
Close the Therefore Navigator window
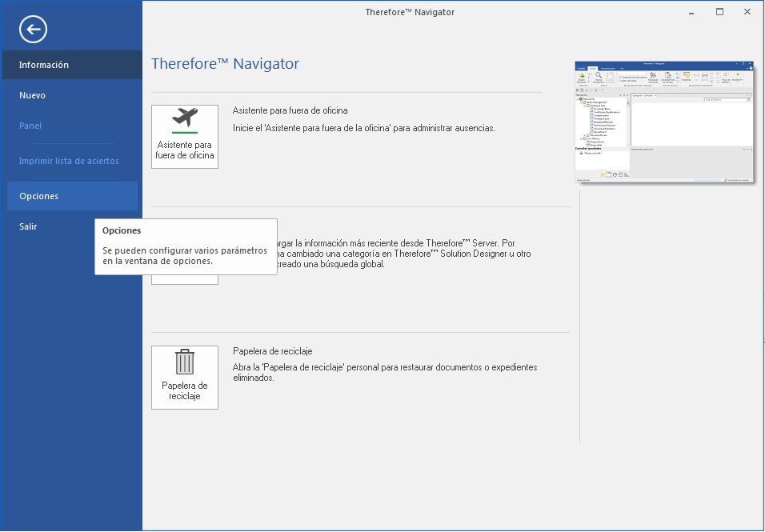pyautogui.click(x=747, y=12)
